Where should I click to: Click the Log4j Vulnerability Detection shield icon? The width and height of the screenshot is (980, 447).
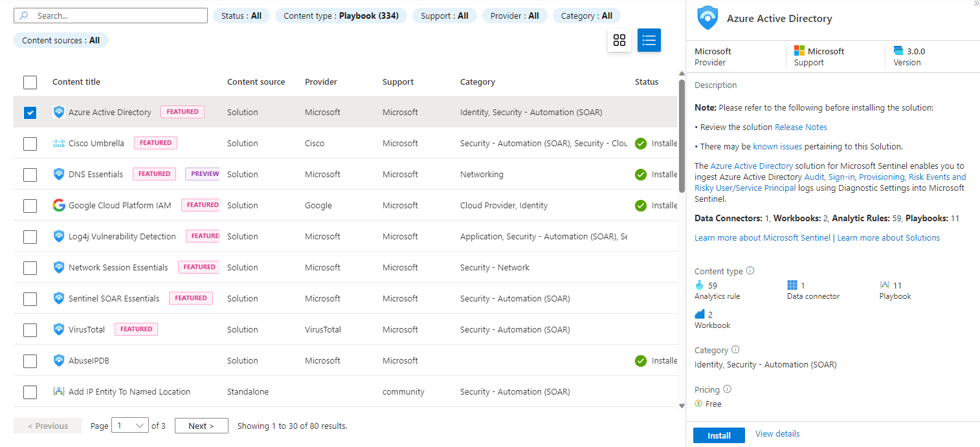pyautogui.click(x=59, y=236)
